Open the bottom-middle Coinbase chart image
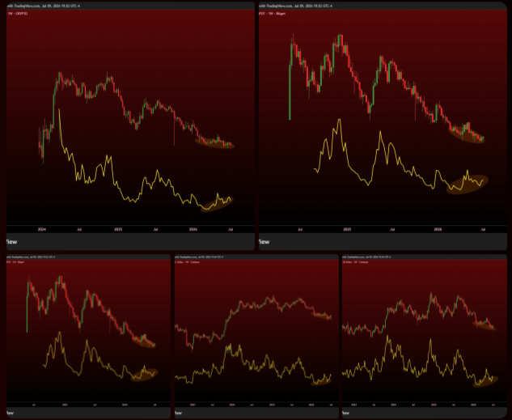 coord(256,337)
